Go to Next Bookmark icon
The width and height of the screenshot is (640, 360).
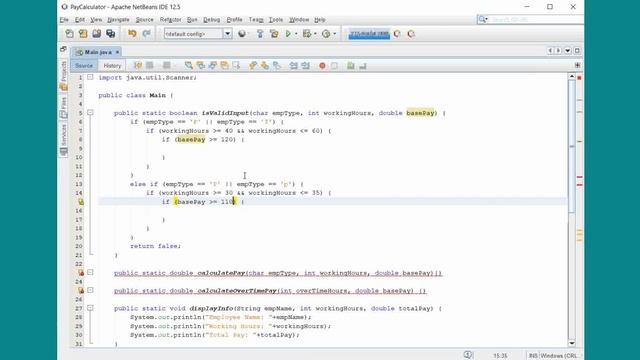click(x=264, y=65)
